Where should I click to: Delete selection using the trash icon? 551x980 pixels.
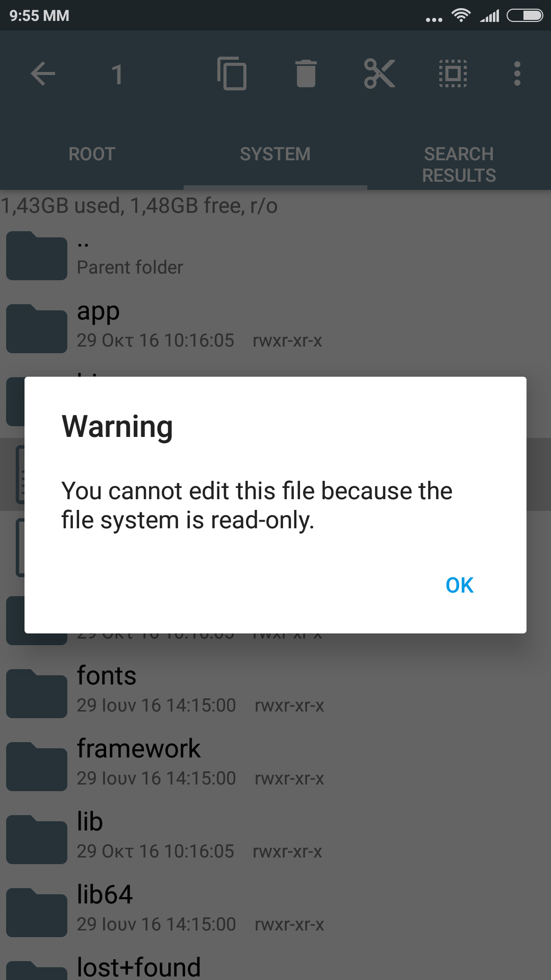[x=306, y=73]
